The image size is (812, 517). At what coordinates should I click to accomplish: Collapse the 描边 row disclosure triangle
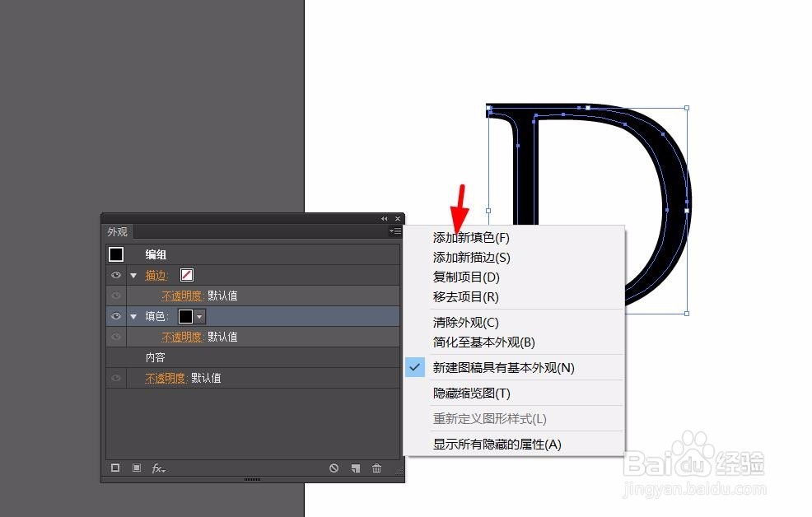(133, 274)
